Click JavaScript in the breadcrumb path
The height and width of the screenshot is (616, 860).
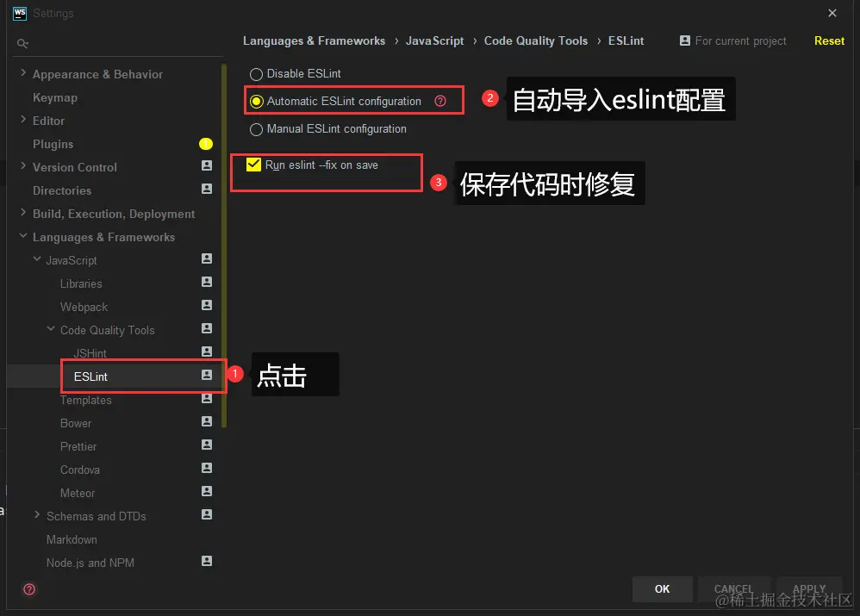coord(434,40)
